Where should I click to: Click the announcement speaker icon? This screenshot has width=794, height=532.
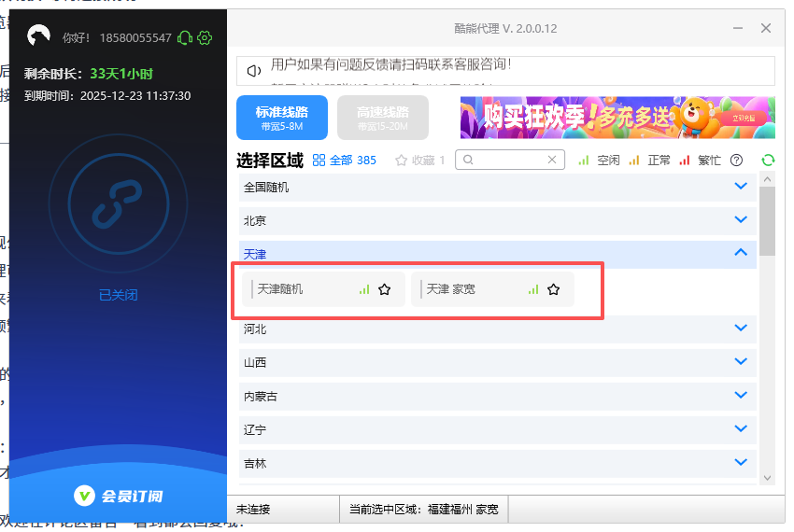(x=253, y=71)
